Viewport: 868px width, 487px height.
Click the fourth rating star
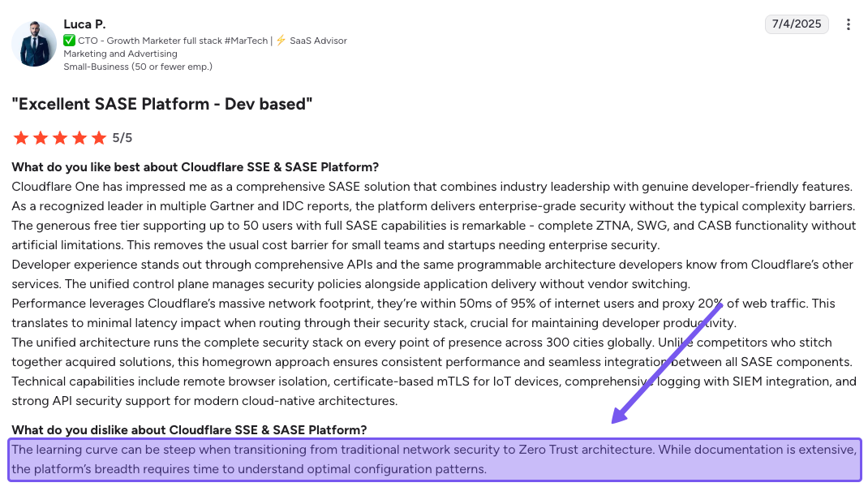(79, 138)
